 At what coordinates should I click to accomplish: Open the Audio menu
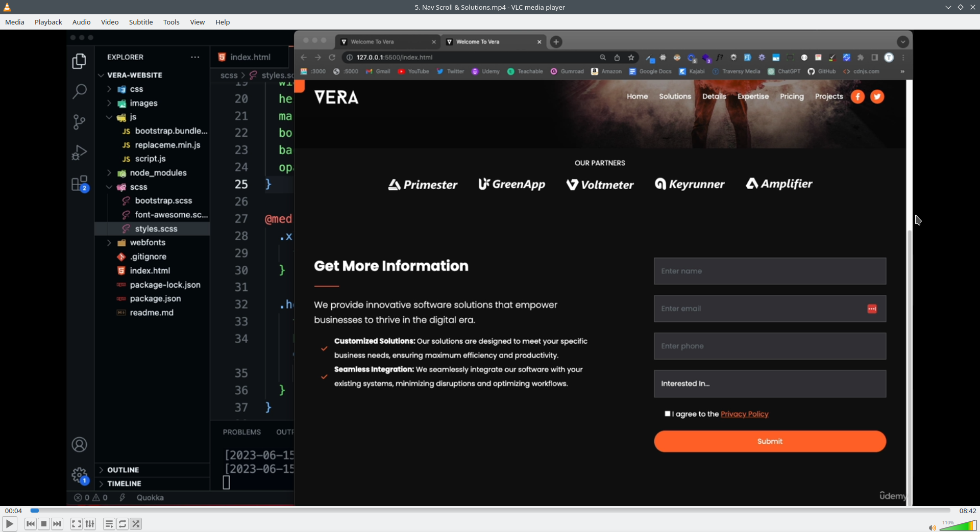(82, 22)
